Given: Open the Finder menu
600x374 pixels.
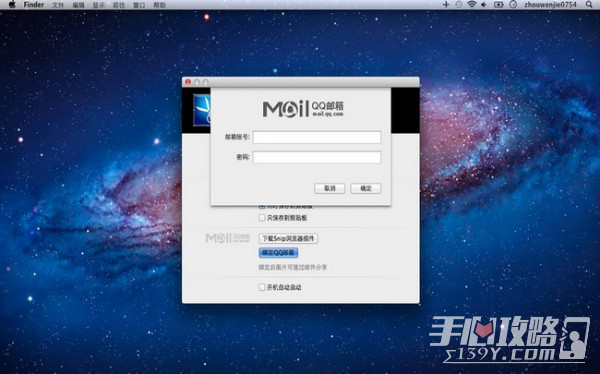Looking at the screenshot, I should click(34, 5).
